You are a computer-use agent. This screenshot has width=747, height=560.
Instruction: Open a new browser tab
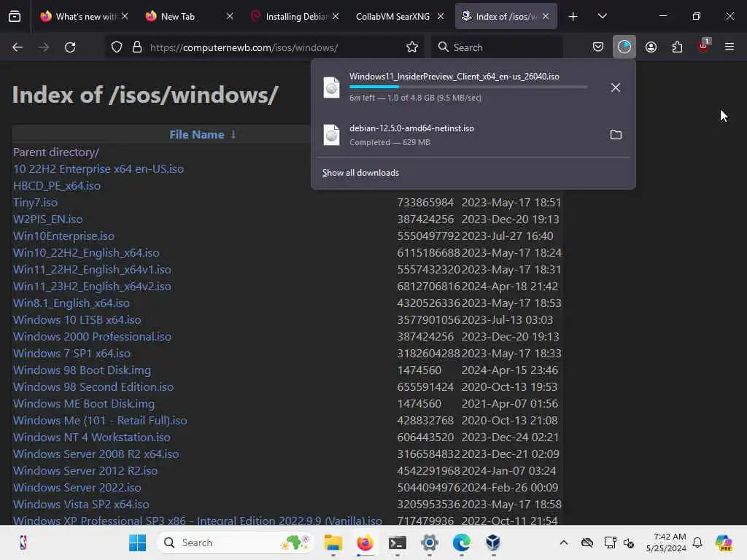pos(573,17)
